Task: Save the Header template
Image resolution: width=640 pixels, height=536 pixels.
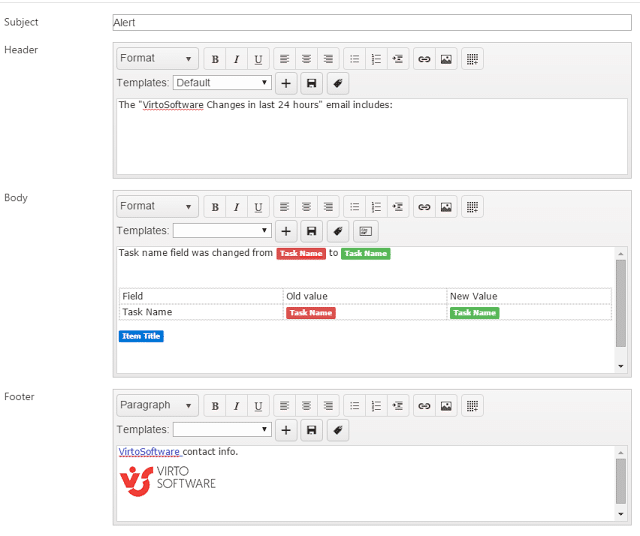Action: click(311, 83)
